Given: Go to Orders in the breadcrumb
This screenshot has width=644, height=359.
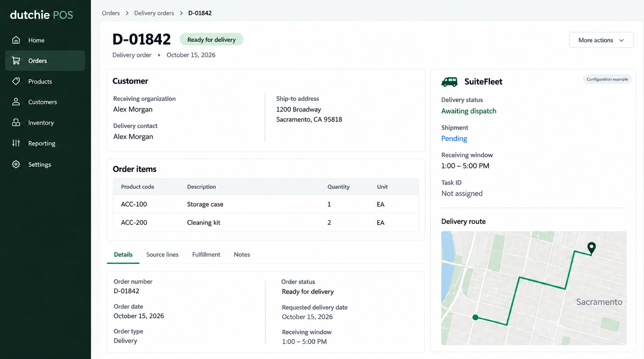Looking at the screenshot, I should (111, 13).
